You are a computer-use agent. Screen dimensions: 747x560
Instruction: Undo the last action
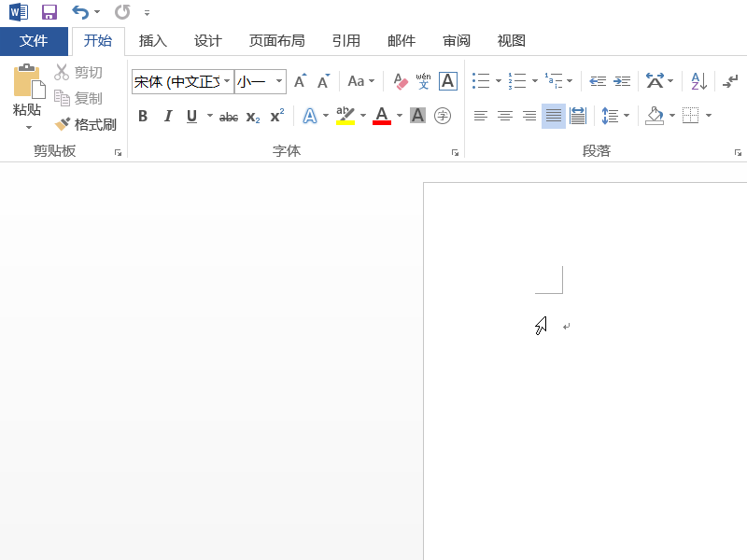click(x=80, y=12)
